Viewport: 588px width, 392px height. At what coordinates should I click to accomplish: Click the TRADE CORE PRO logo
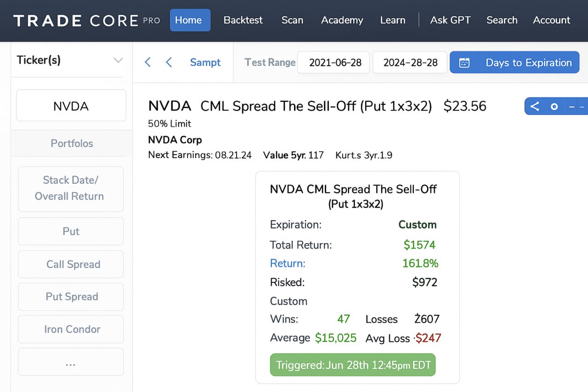point(86,20)
